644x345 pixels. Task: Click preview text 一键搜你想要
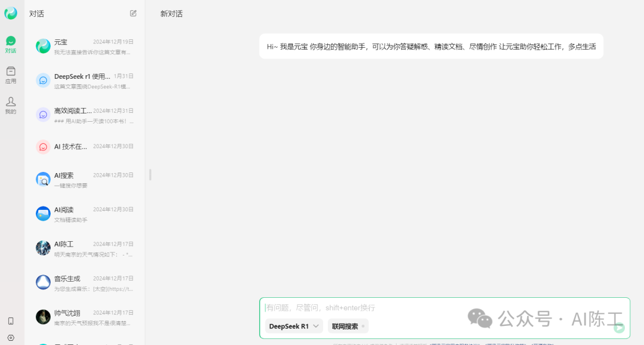click(70, 186)
